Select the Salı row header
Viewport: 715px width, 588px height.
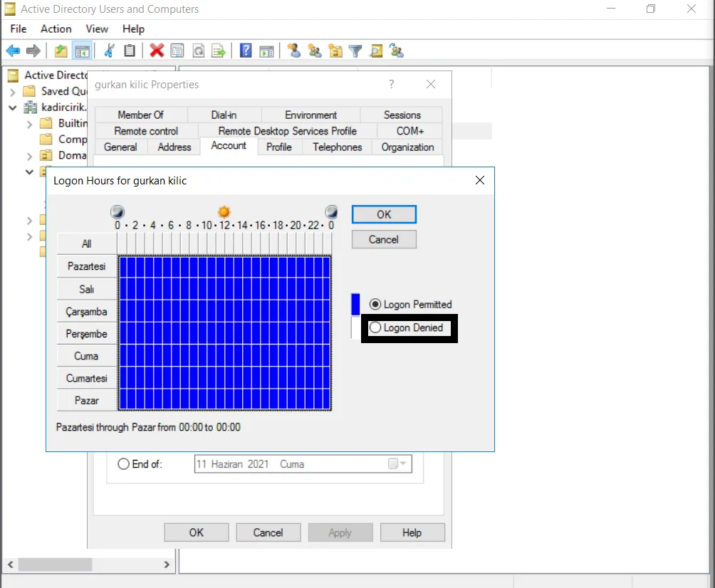click(87, 290)
